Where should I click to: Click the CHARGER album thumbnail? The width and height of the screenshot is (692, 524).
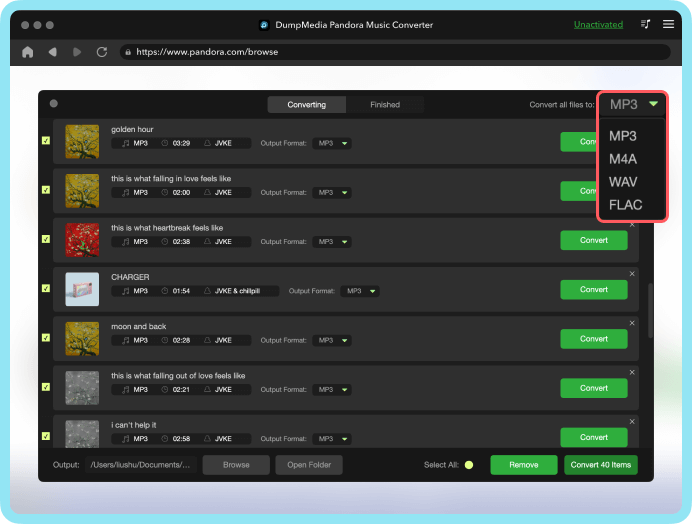82,289
